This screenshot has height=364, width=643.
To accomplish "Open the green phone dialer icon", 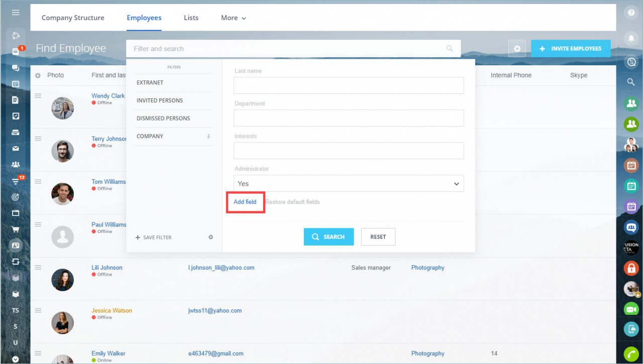I will [631, 354].
